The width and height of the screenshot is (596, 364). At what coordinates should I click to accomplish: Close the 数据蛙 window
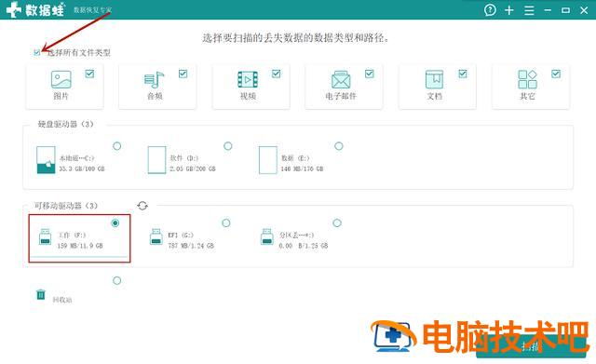click(584, 10)
